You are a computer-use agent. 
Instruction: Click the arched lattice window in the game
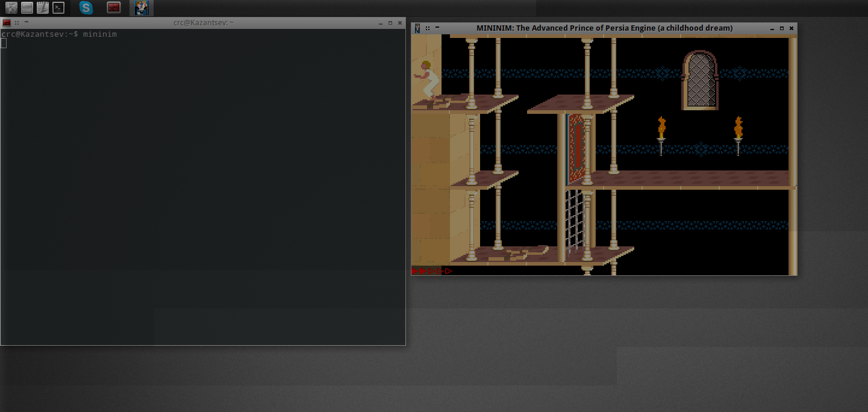(x=700, y=81)
